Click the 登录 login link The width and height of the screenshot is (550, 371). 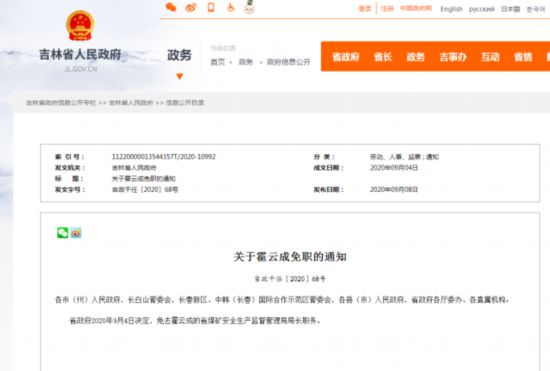(x=364, y=8)
